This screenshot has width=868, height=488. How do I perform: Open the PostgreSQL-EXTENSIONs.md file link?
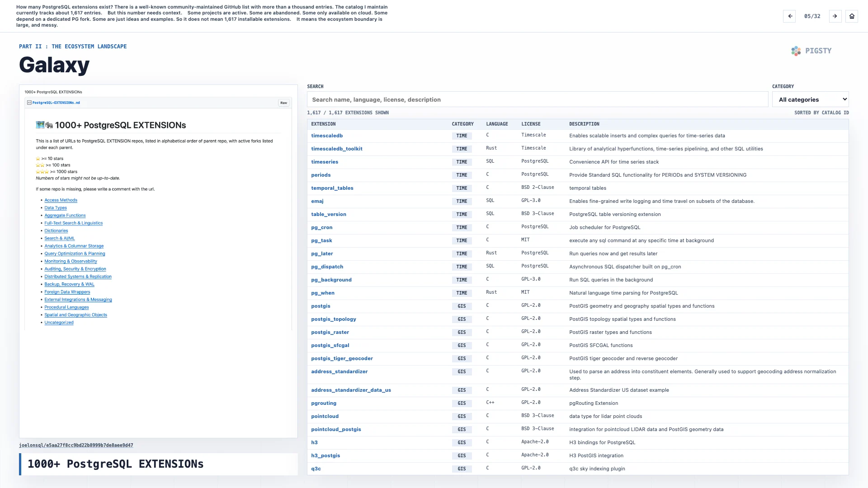56,103
